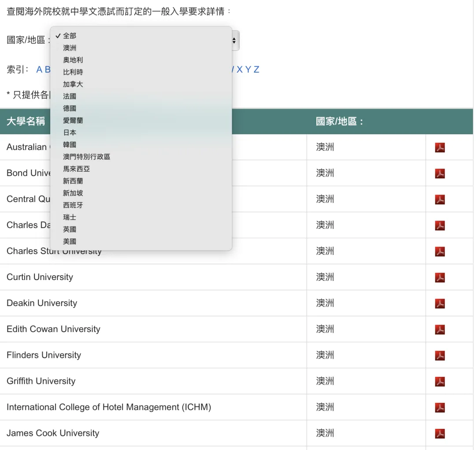This screenshot has width=476, height=450.
Task: Open the PDF for Griffith University
Action: (x=439, y=381)
